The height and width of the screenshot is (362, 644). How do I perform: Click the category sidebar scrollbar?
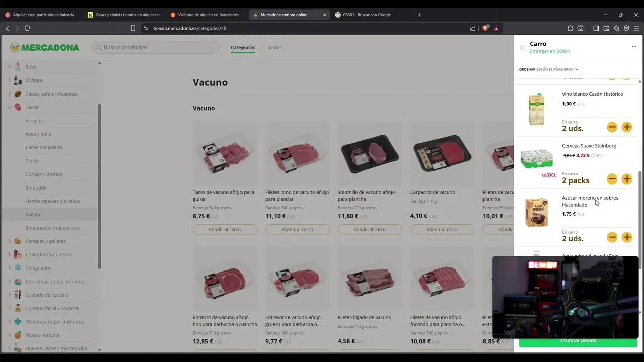click(99, 186)
